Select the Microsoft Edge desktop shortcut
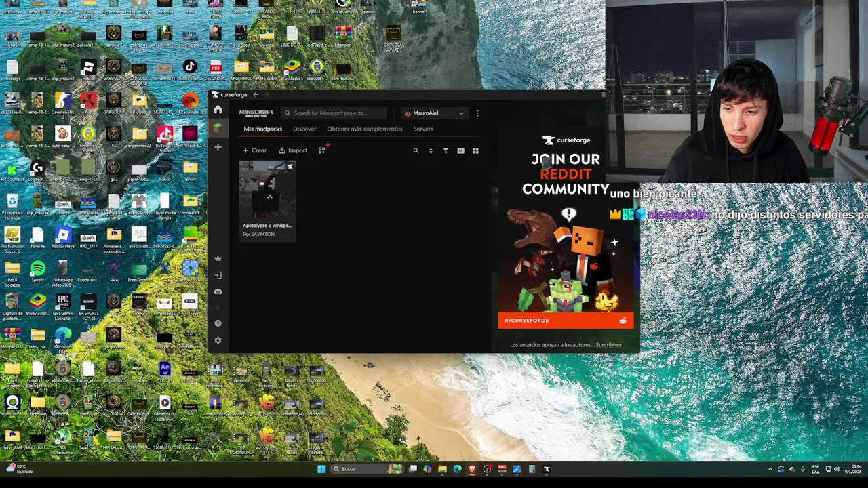Screen dimensions: 868x488 (x=63, y=338)
